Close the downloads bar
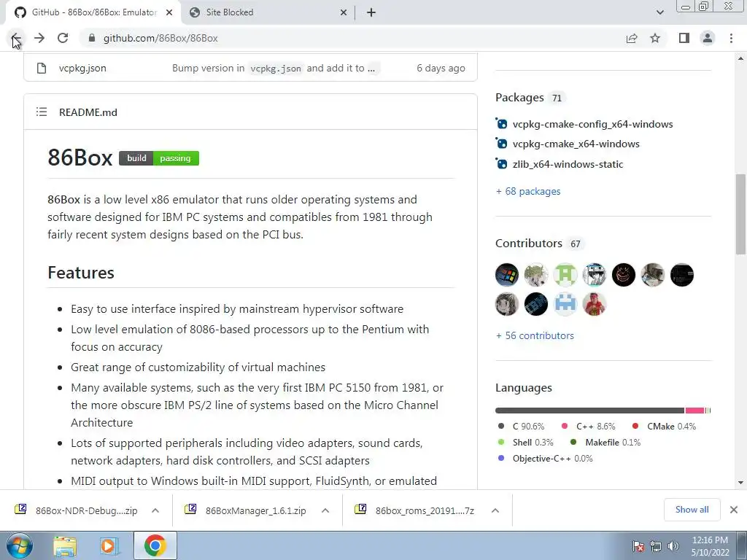The image size is (747, 560). coord(734,510)
